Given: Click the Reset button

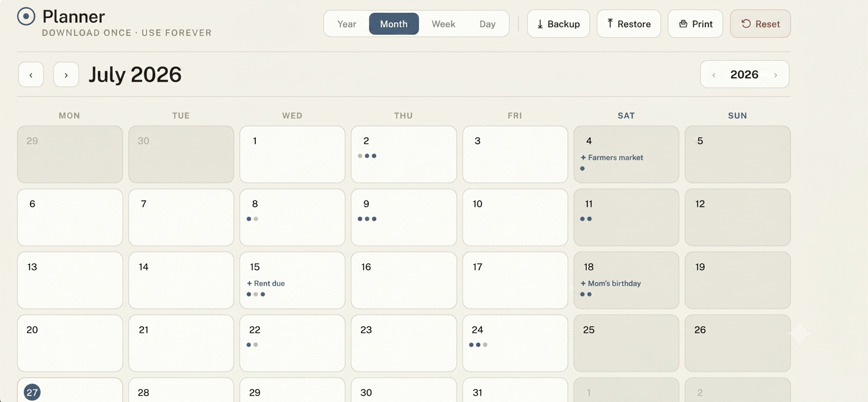Looking at the screenshot, I should 760,24.
